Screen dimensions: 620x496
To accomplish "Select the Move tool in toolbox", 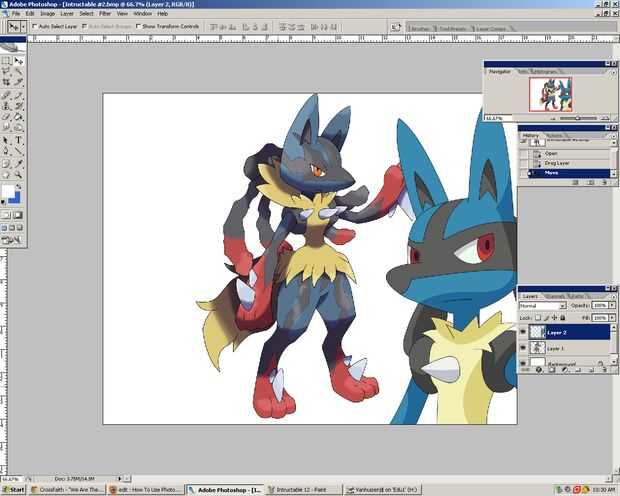I will tap(18, 61).
